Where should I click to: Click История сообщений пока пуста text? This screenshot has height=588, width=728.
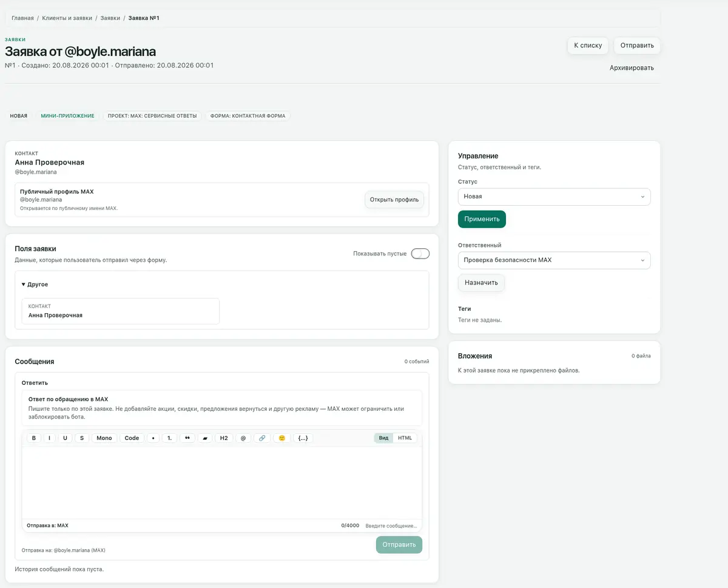59,569
